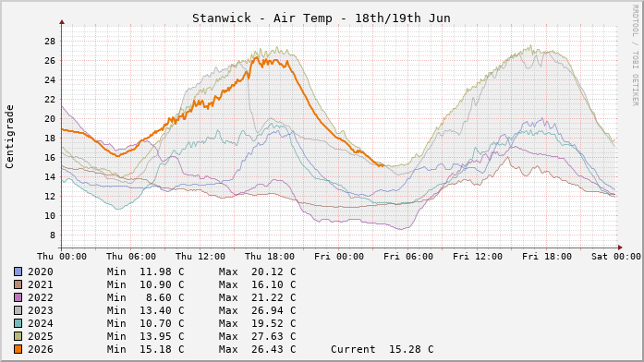The image size is (644, 362).
Task: Click the 18 value on the y-axis
Action: (x=50, y=138)
